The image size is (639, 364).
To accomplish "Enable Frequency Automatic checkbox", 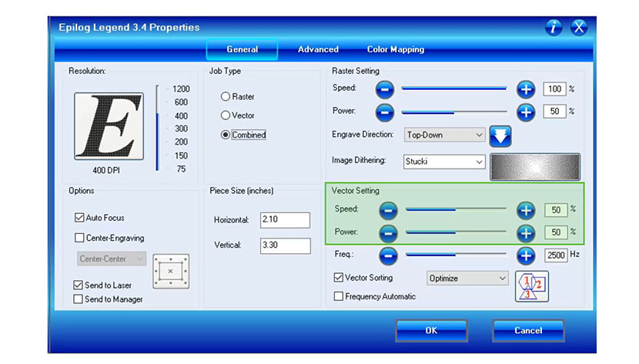I will [339, 296].
